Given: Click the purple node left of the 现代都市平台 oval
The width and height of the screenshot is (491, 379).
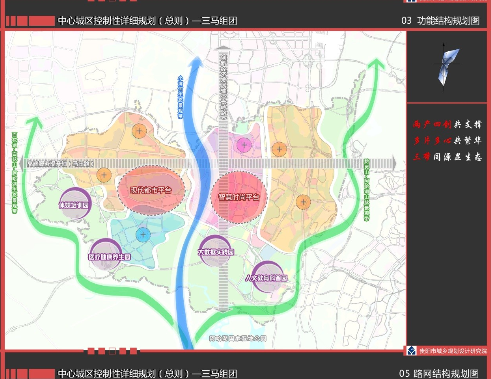Looking at the screenshot, I should 75,204.
